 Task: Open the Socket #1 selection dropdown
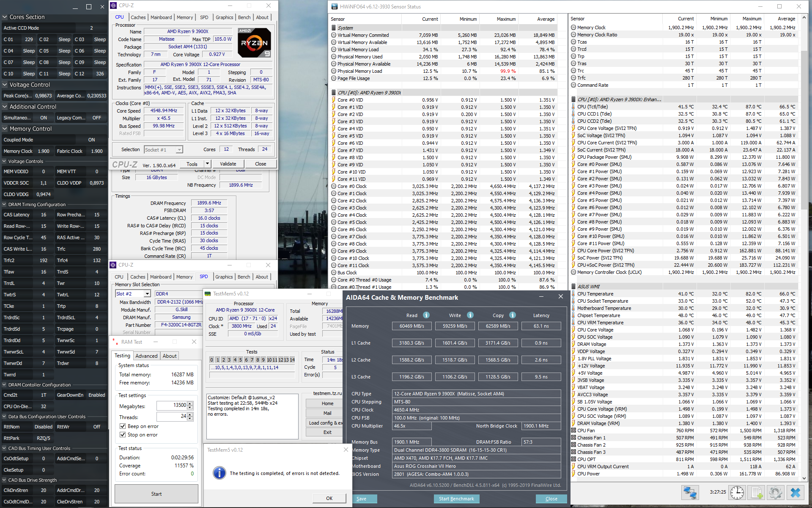tap(179, 150)
